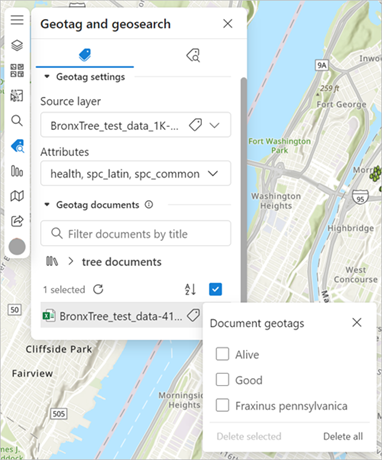The width and height of the screenshot is (382, 460).
Task: Click the Delete all button
Action: coord(343,436)
